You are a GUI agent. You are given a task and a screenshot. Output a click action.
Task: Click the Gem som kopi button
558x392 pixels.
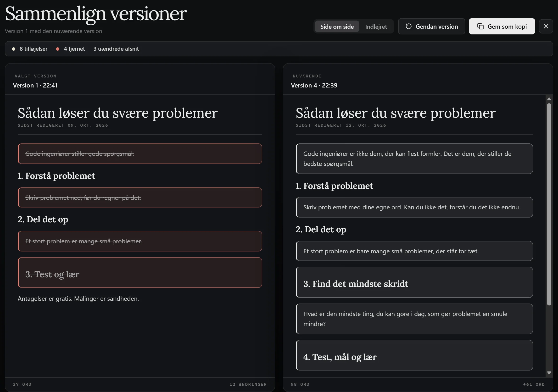pos(502,26)
